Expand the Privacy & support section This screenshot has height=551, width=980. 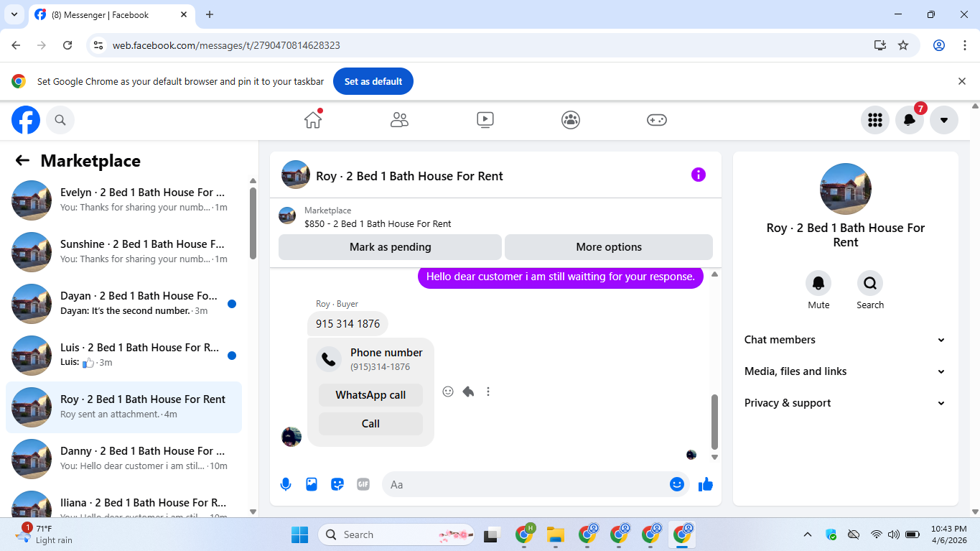(845, 403)
